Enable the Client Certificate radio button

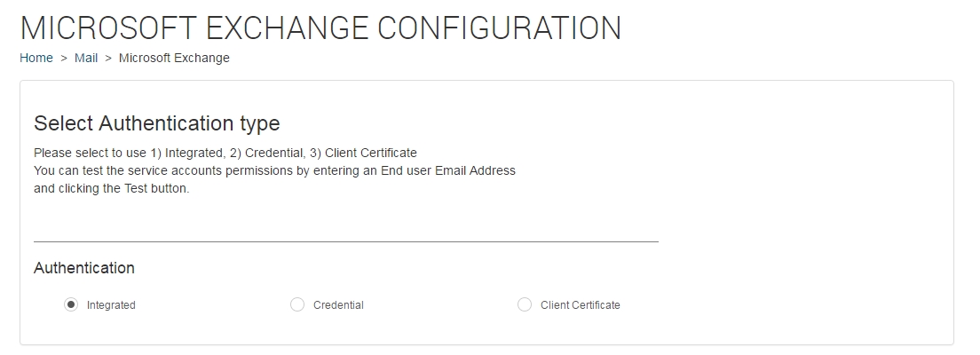pos(524,304)
